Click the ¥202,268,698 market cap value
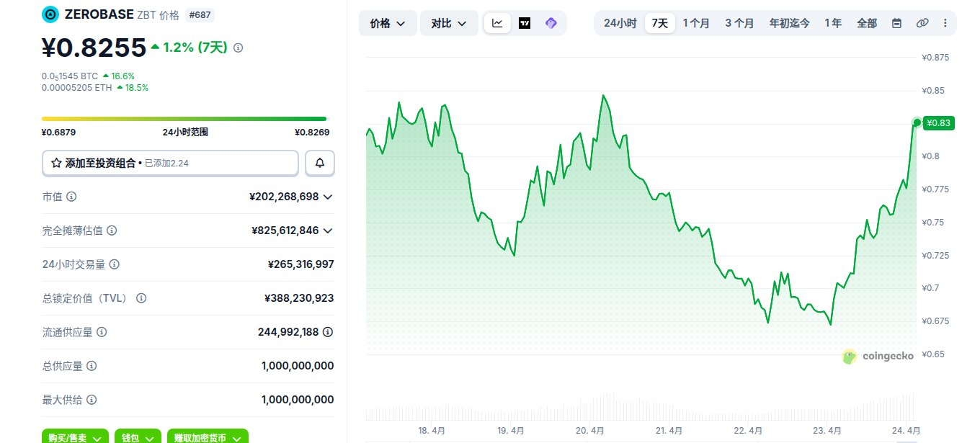The width and height of the screenshot is (980, 443). tap(284, 197)
